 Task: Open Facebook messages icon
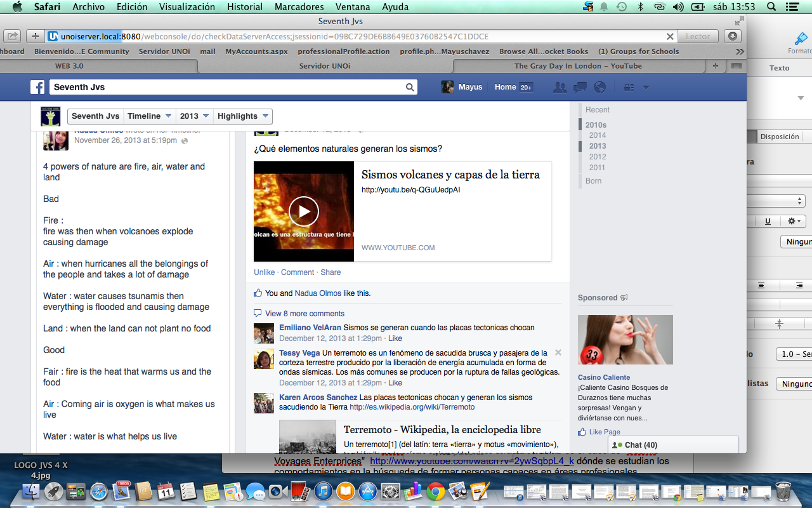(x=580, y=87)
